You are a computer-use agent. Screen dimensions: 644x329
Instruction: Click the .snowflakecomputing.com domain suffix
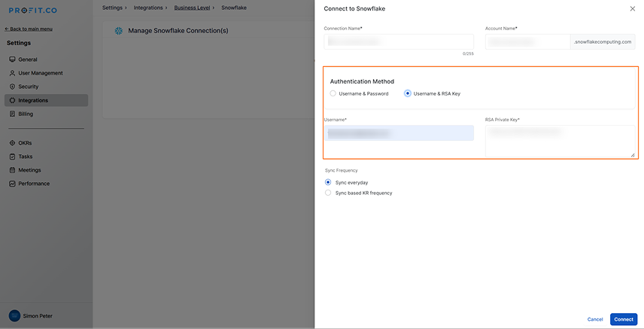[603, 41]
